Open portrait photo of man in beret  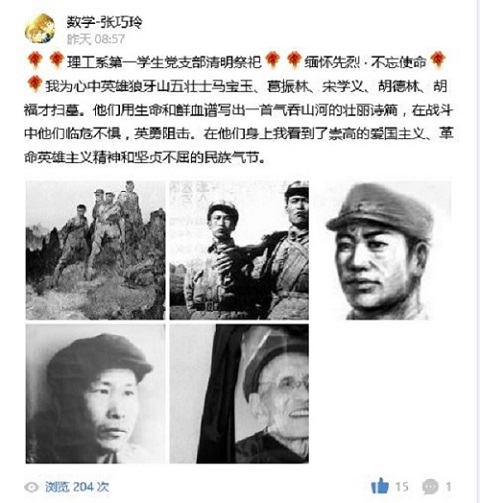point(95,394)
